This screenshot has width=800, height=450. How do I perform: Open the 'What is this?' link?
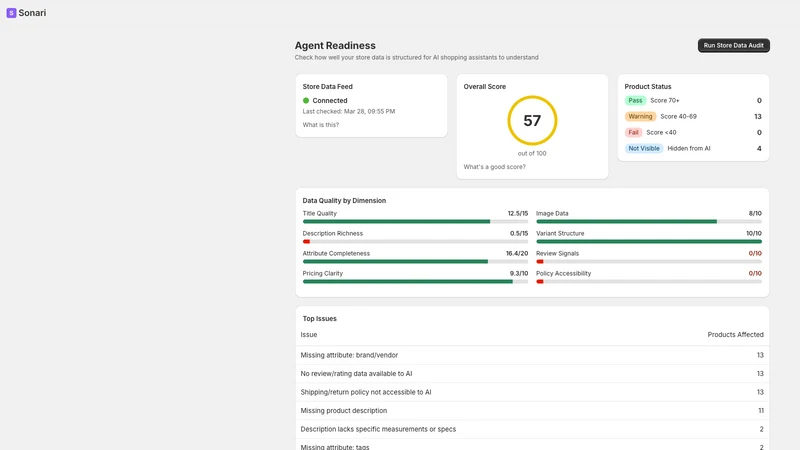320,125
